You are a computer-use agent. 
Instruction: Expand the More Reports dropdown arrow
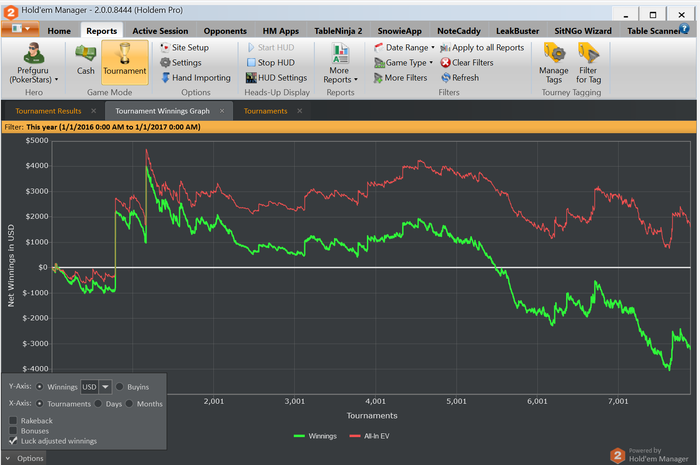click(356, 80)
